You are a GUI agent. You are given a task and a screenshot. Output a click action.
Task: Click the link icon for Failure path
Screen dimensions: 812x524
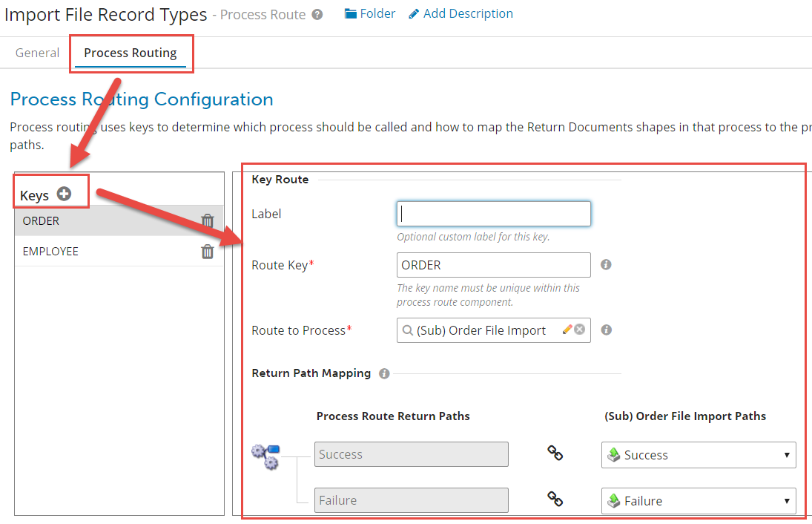pyautogui.click(x=555, y=499)
